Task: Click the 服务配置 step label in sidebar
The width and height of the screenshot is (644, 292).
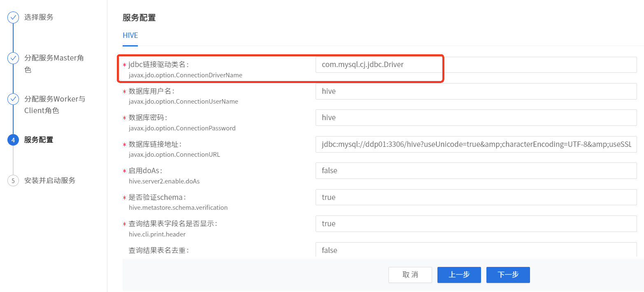Action: pos(39,140)
